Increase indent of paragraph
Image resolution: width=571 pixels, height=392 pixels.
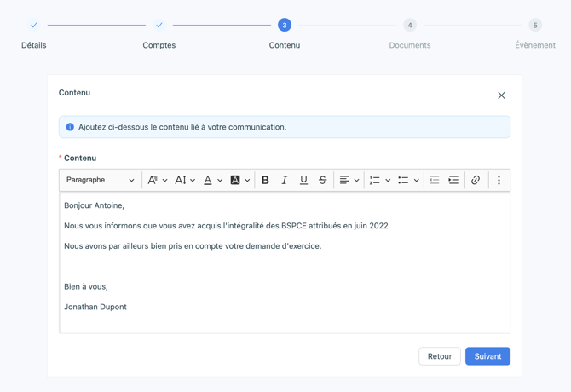coord(453,180)
